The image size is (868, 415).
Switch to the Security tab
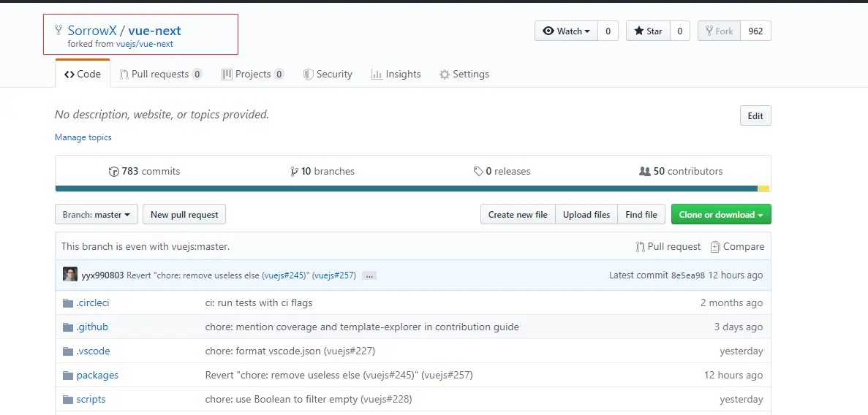[x=328, y=74]
